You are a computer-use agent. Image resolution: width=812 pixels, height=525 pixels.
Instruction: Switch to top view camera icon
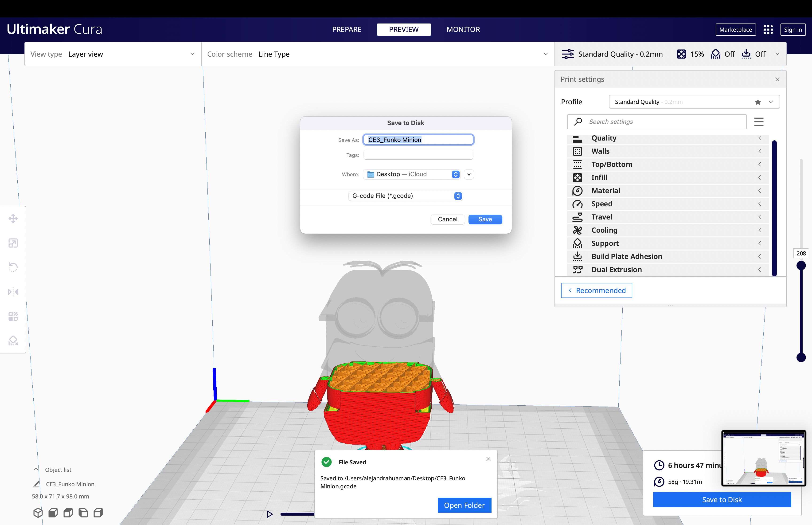[x=68, y=513]
